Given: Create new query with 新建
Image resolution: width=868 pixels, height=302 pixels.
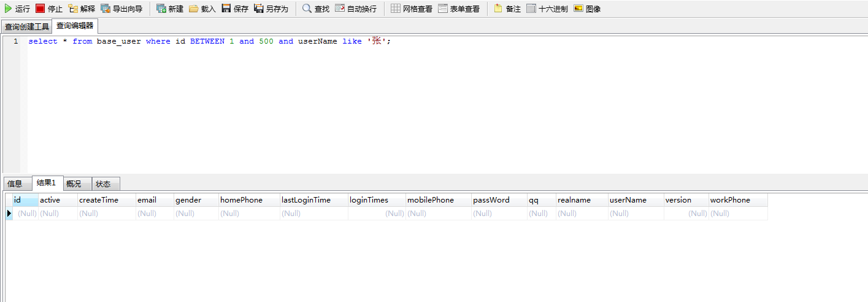Looking at the screenshot, I should (x=170, y=9).
